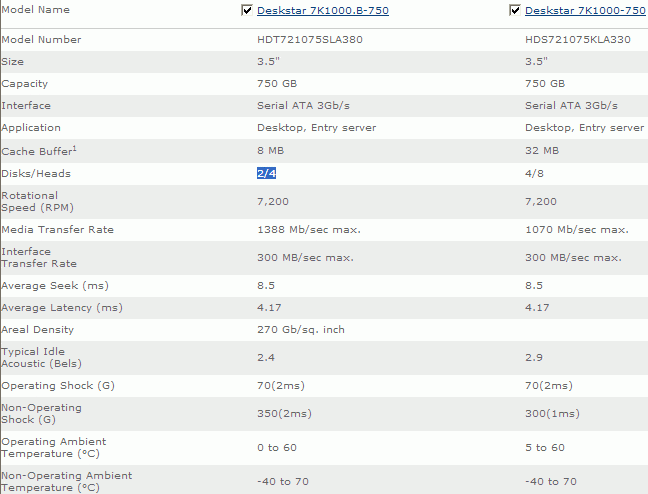Screen dimensions: 648x494
Task: Click the Media Transfer Rate row label
Action: pos(58,230)
